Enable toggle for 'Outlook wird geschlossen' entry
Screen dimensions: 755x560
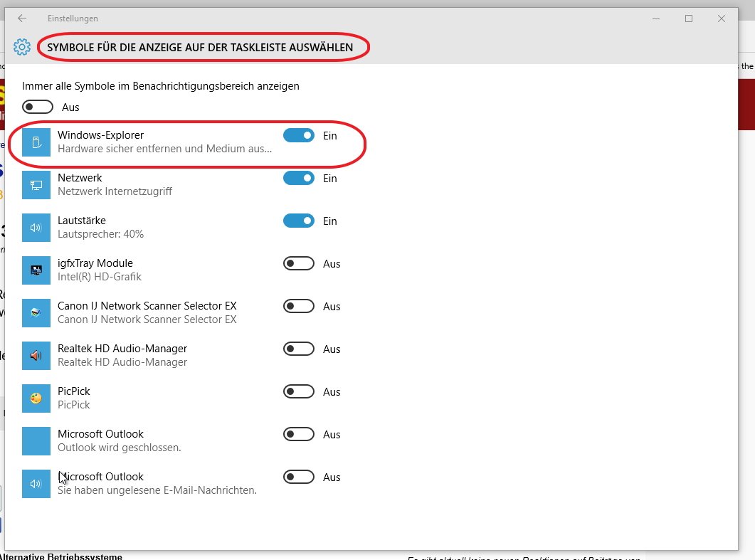click(x=299, y=434)
